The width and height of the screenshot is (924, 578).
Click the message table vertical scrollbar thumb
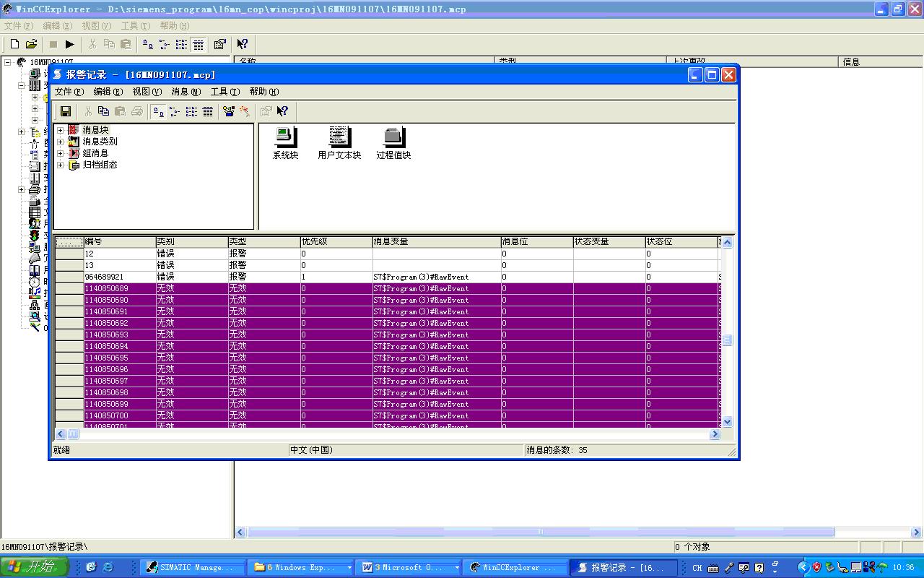tap(727, 340)
